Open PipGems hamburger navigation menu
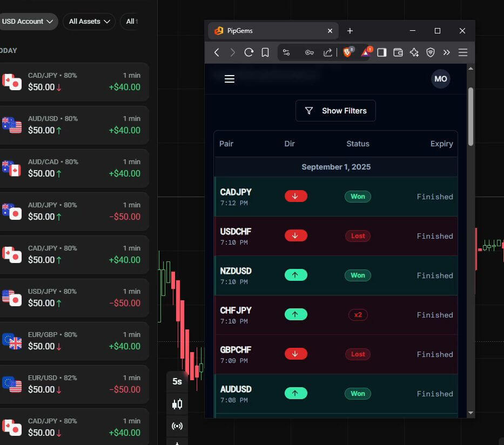The width and height of the screenshot is (504, 445). [229, 79]
